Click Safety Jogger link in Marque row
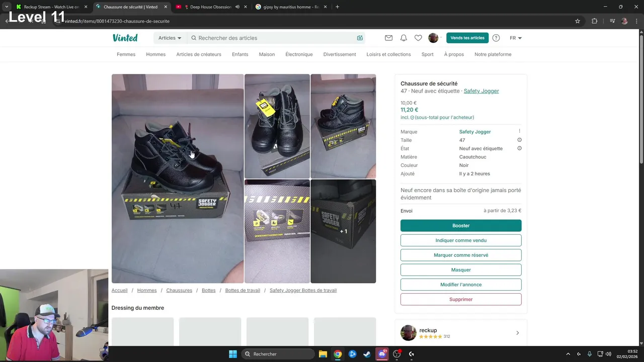 click(475, 132)
